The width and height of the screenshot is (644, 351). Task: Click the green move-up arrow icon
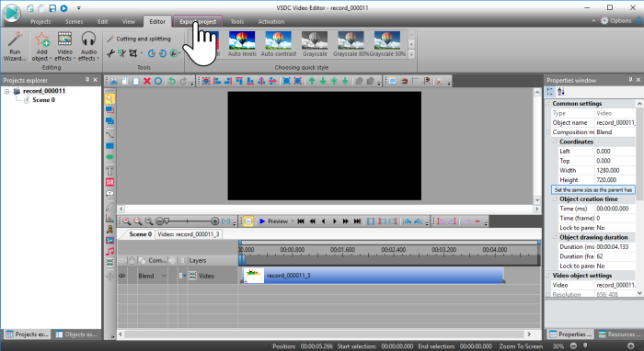(312, 81)
